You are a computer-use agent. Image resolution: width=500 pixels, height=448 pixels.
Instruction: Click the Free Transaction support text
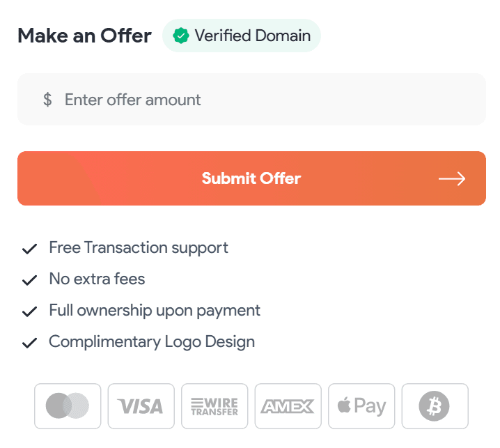(x=139, y=247)
